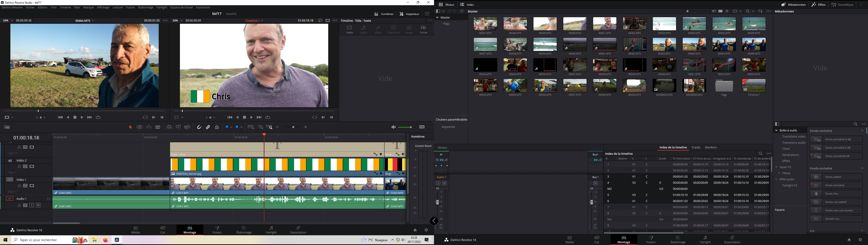Select the Trim edit mode tool
Image resolution: width=868 pixels, height=245 pixels.
(x=139, y=127)
